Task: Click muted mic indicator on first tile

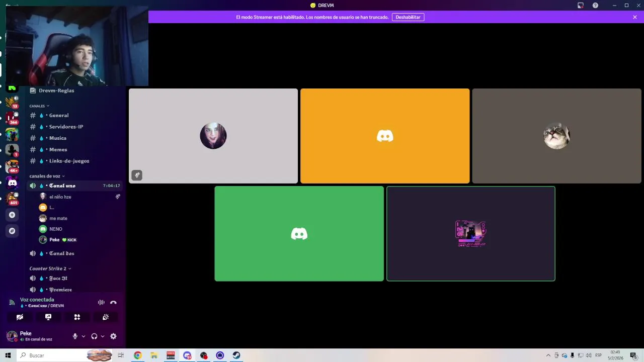Action: pos(137,175)
